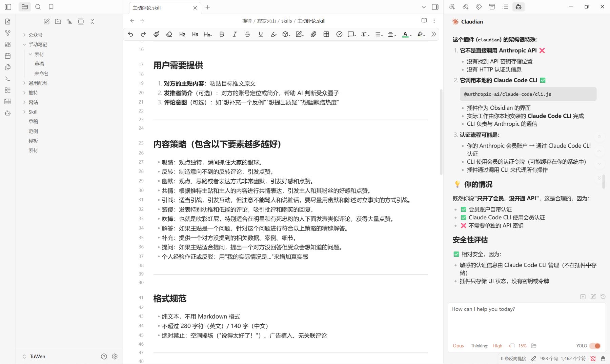Viewport: 610px width, 364px height.
Task: Open settings via the gear at bottom left
Action: [115, 356]
